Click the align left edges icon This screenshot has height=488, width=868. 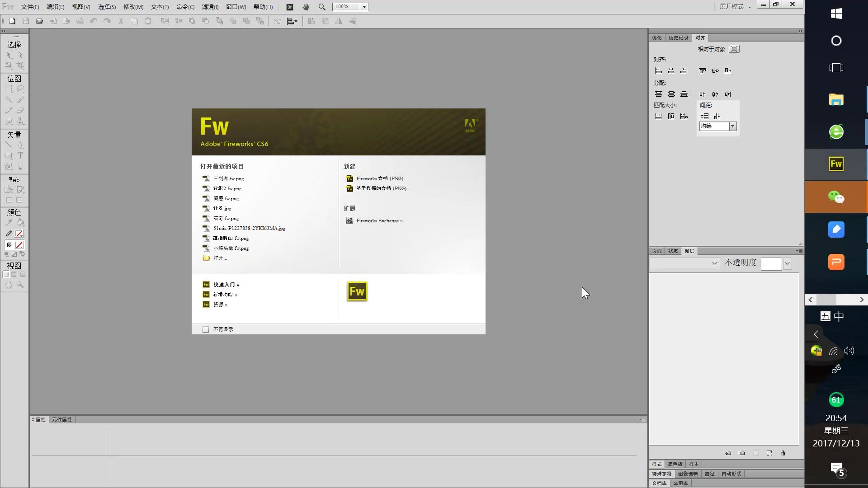point(658,70)
